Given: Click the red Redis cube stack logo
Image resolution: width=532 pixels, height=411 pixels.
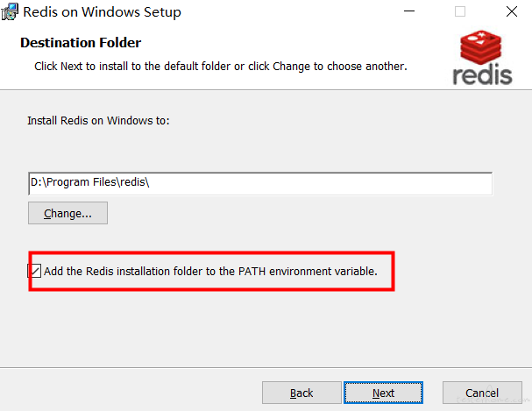Looking at the screenshot, I should 481,47.
